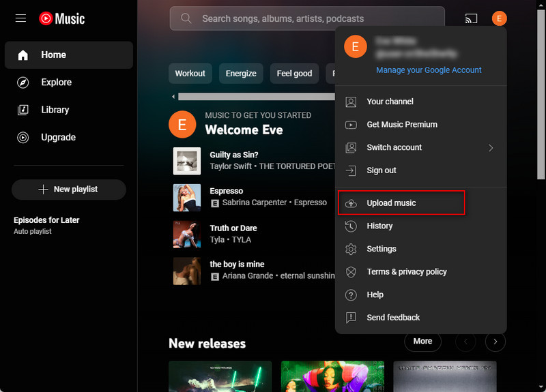Click the Send feedback exclamation icon
This screenshot has width=546, height=392.
tap(351, 318)
